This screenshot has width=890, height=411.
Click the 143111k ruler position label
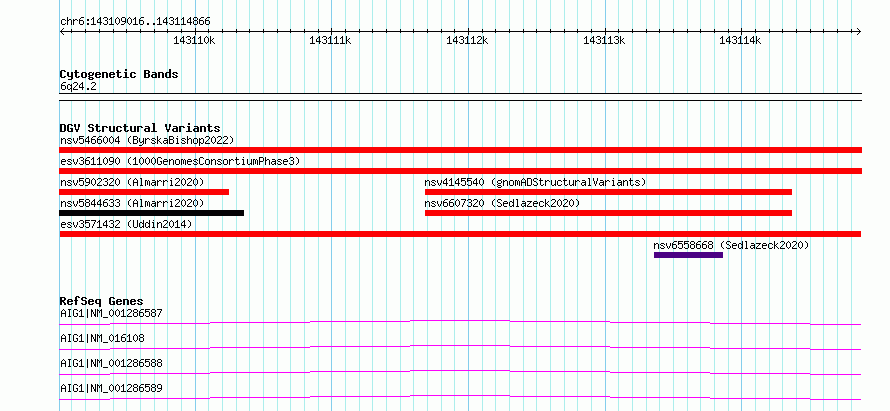coord(330,41)
